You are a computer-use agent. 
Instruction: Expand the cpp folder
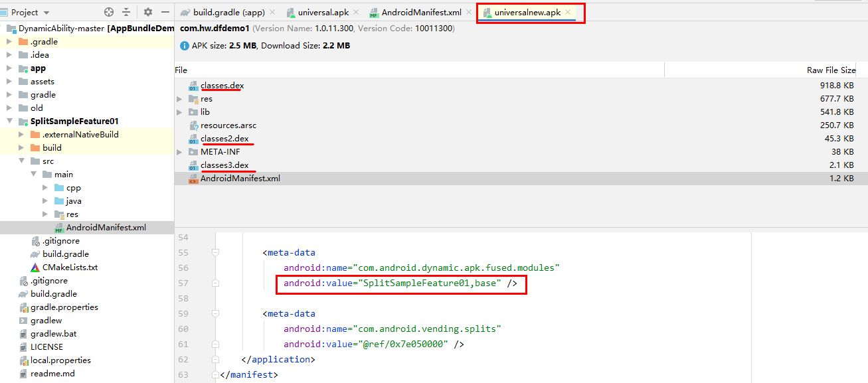(45, 187)
